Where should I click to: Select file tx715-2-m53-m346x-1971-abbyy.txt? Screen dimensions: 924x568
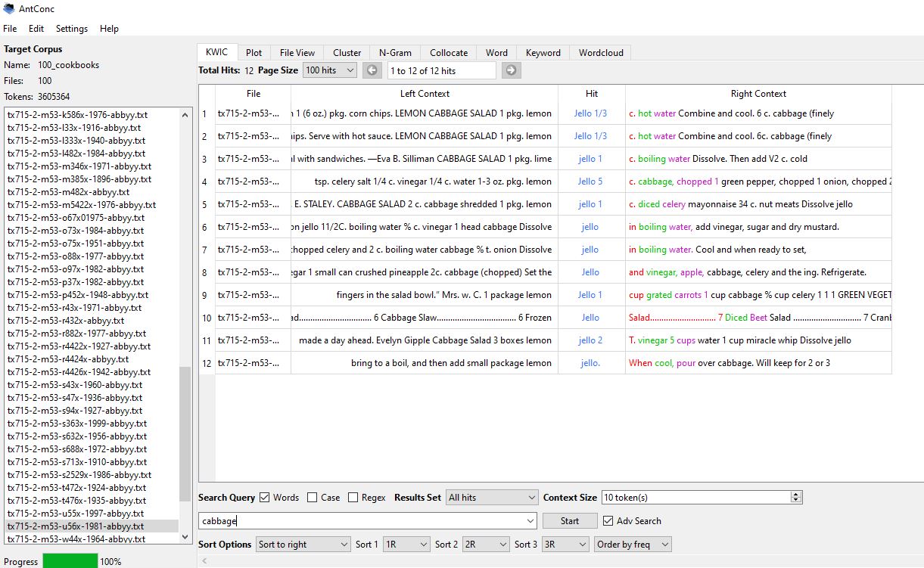79,166
